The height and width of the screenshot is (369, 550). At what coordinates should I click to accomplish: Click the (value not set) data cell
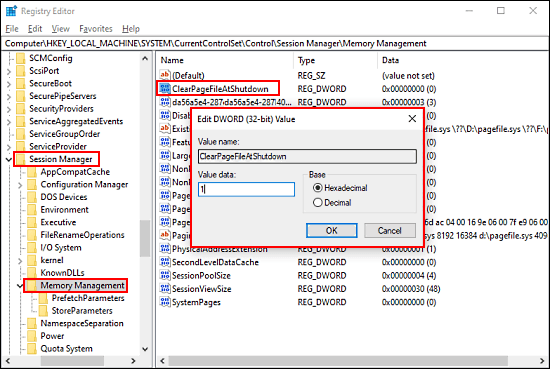tap(408, 76)
